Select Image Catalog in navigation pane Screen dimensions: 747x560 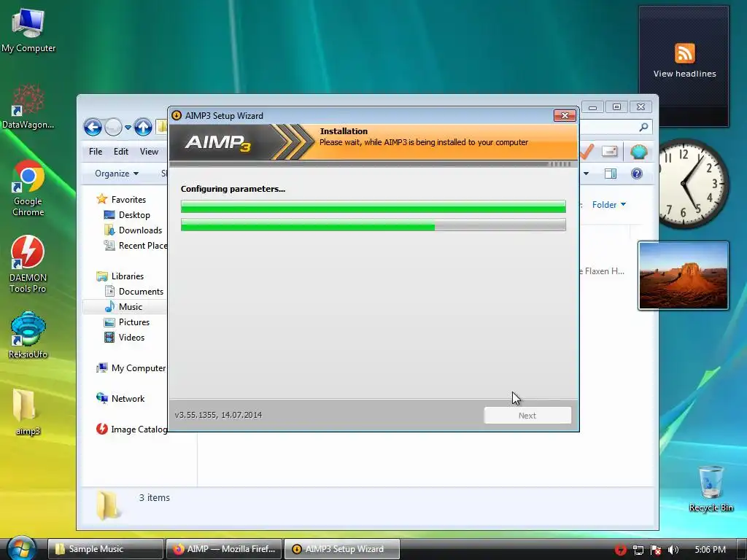(131, 429)
